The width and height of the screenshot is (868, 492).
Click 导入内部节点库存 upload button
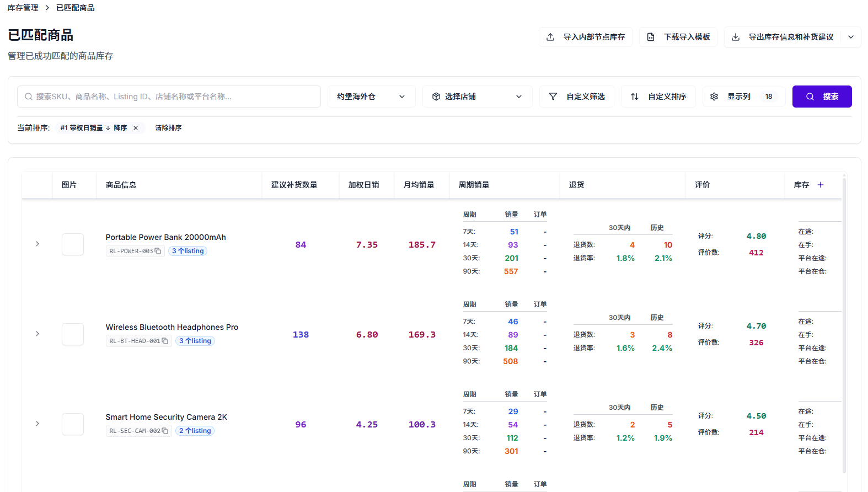click(586, 37)
